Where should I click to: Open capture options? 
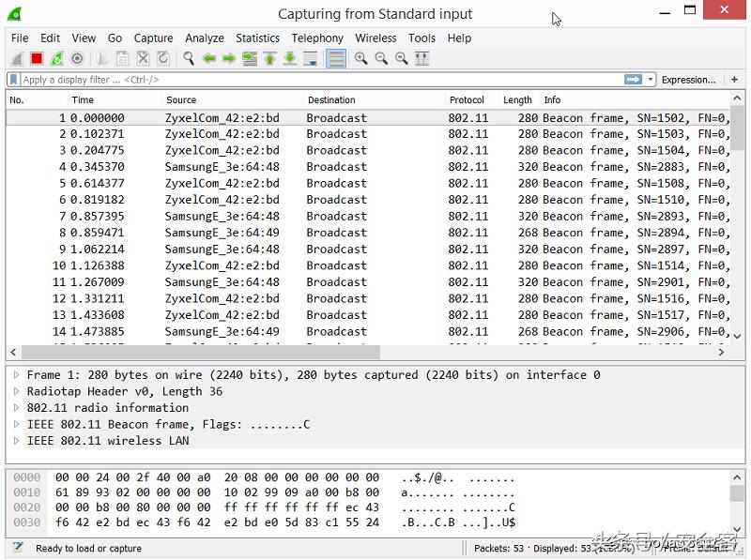[x=78, y=58]
